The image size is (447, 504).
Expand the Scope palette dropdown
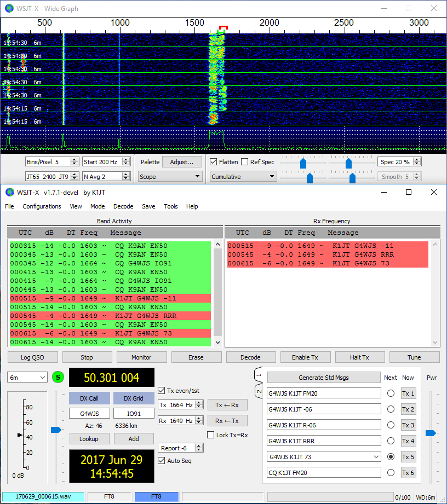[x=170, y=177]
